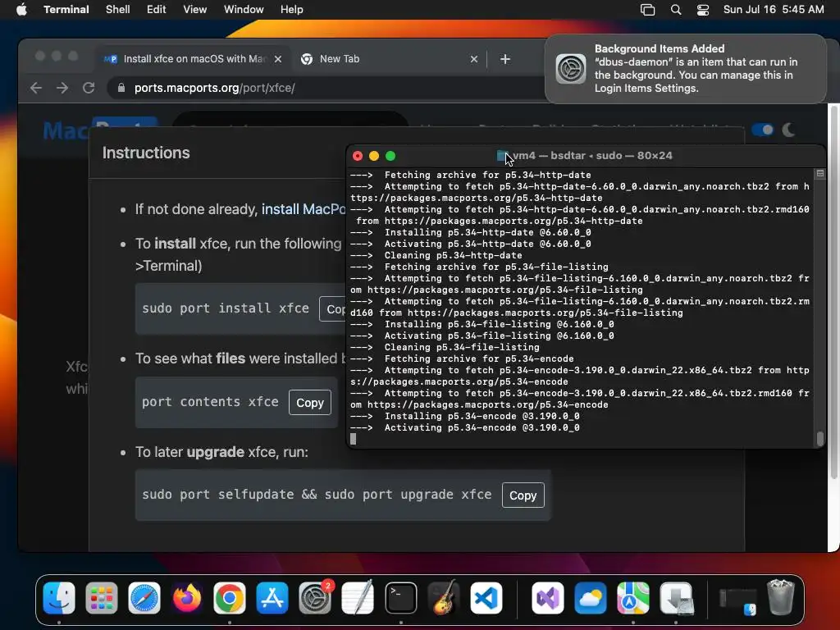Screen dimensions: 840x630
Task: Click the "sudo port install xfce" code text
Action: [226, 308]
